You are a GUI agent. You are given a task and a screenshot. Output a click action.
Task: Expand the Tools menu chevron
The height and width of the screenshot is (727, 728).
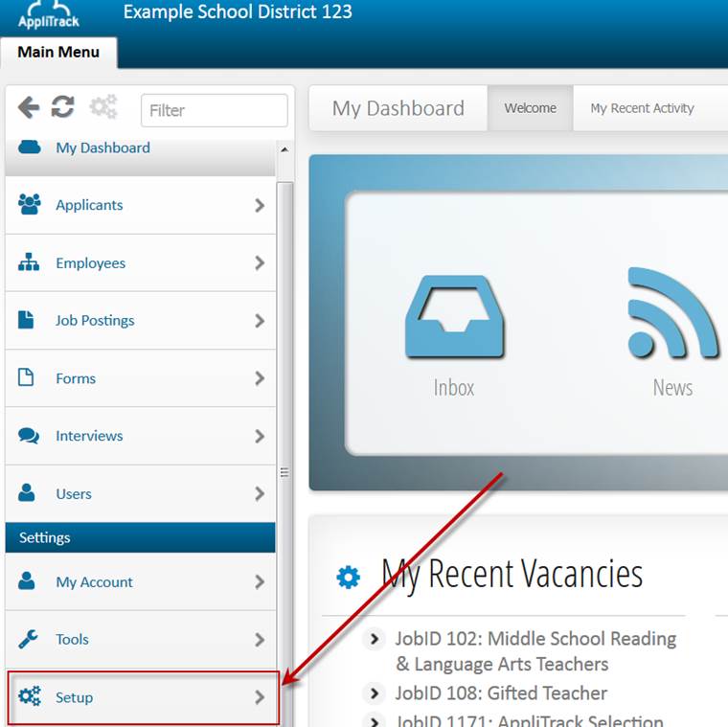[260, 640]
